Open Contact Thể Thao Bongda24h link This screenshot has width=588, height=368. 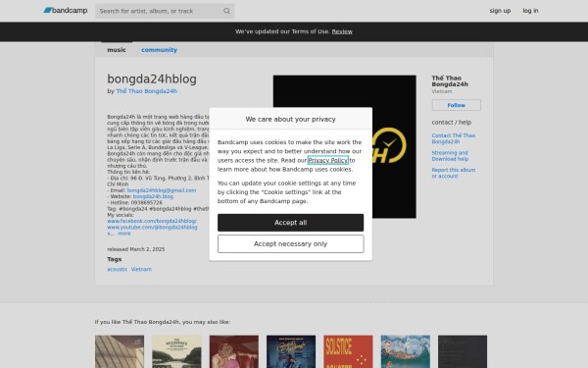[x=453, y=138]
